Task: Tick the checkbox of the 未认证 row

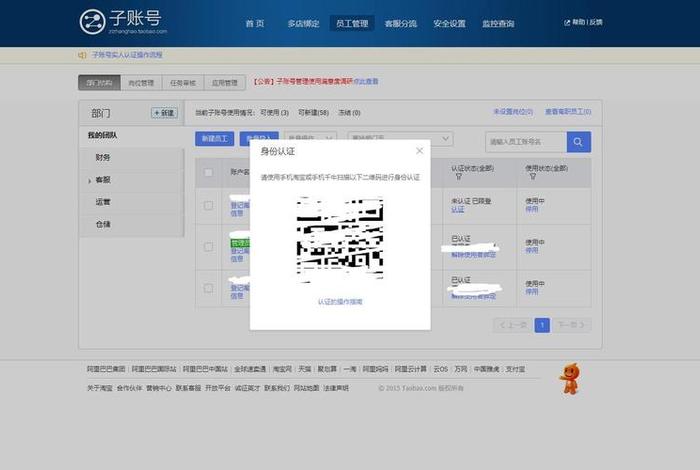Action: (208, 205)
